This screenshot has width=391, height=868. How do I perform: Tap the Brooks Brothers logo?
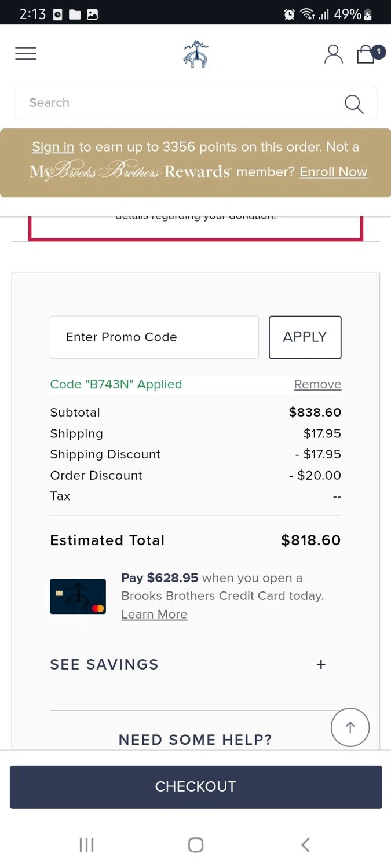[x=196, y=54]
